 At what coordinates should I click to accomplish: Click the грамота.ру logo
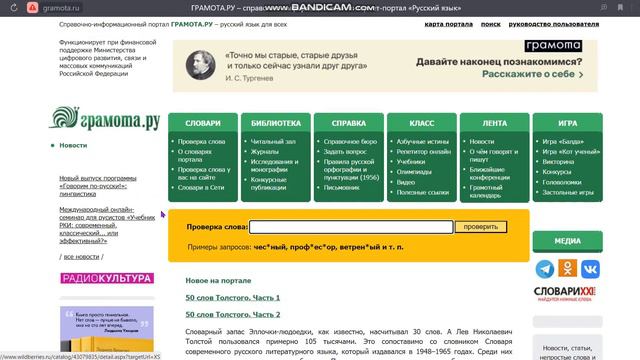104,118
